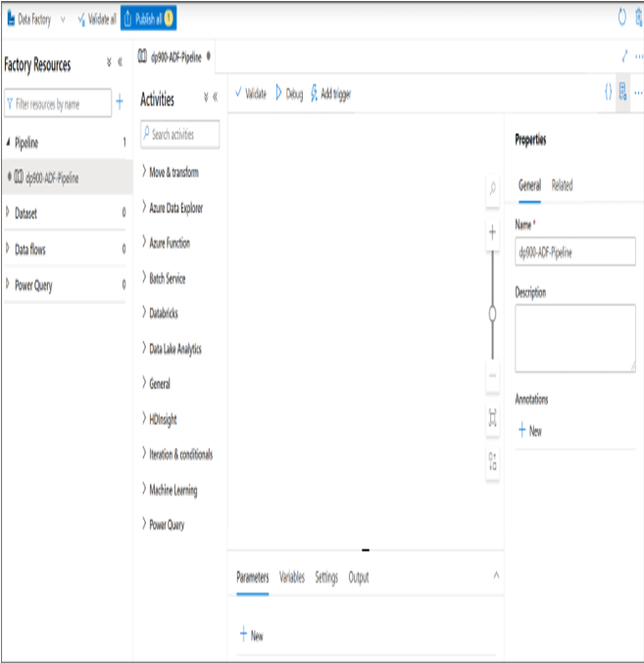Click Validate all button
The height and width of the screenshot is (663, 644).
point(97,19)
